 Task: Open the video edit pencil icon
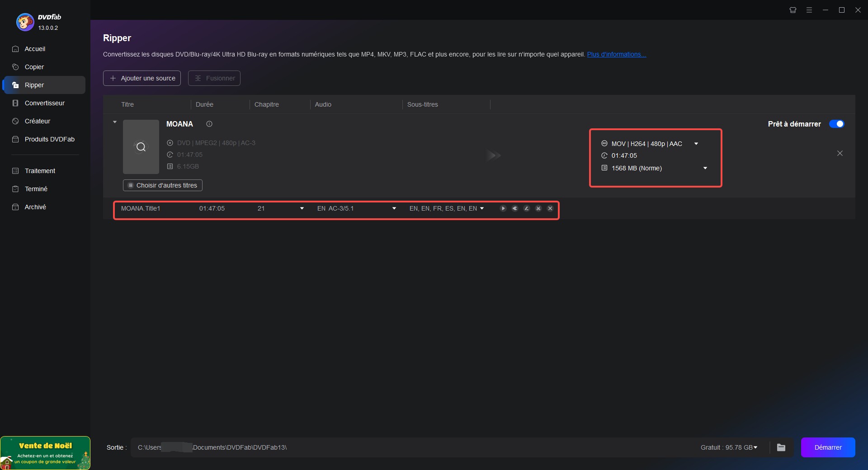(527, 208)
